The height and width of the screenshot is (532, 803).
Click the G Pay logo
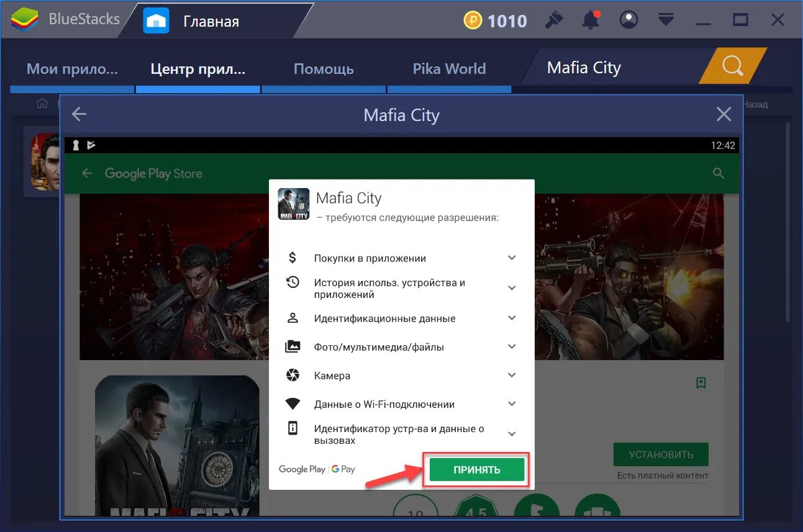point(343,469)
